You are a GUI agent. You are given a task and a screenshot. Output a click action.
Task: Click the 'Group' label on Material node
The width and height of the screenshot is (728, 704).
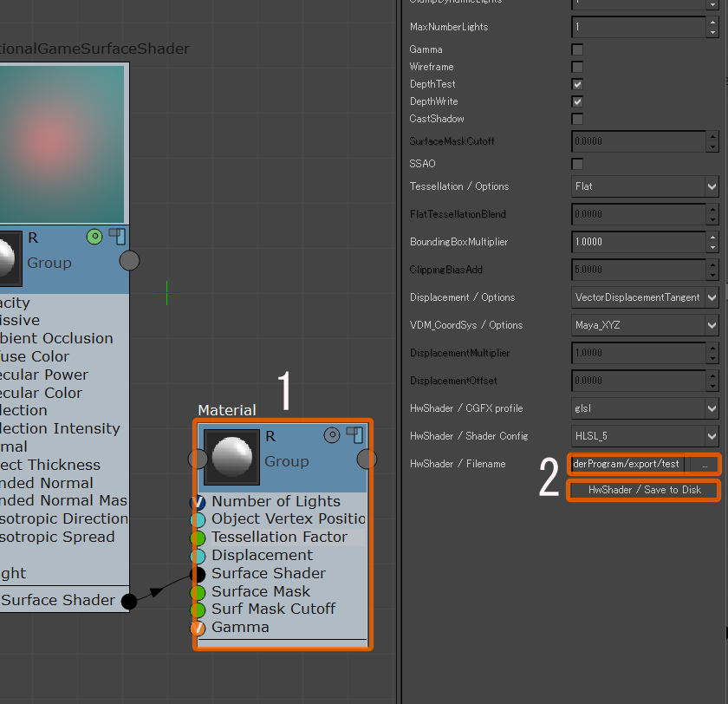(287, 461)
